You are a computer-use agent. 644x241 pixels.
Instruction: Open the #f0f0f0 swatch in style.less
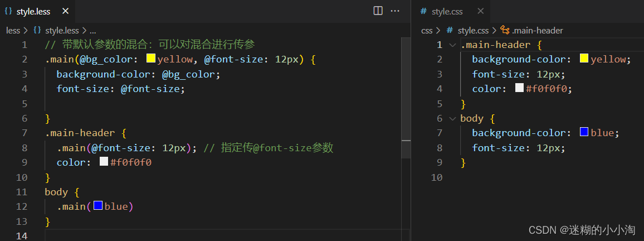(x=104, y=162)
